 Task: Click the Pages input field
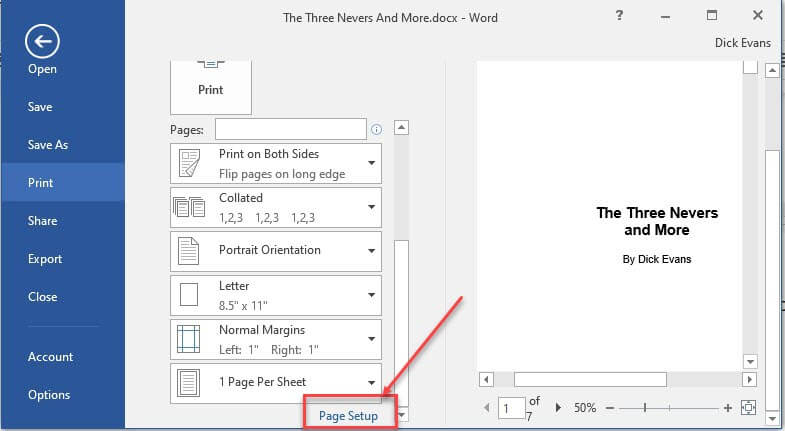tap(291, 129)
